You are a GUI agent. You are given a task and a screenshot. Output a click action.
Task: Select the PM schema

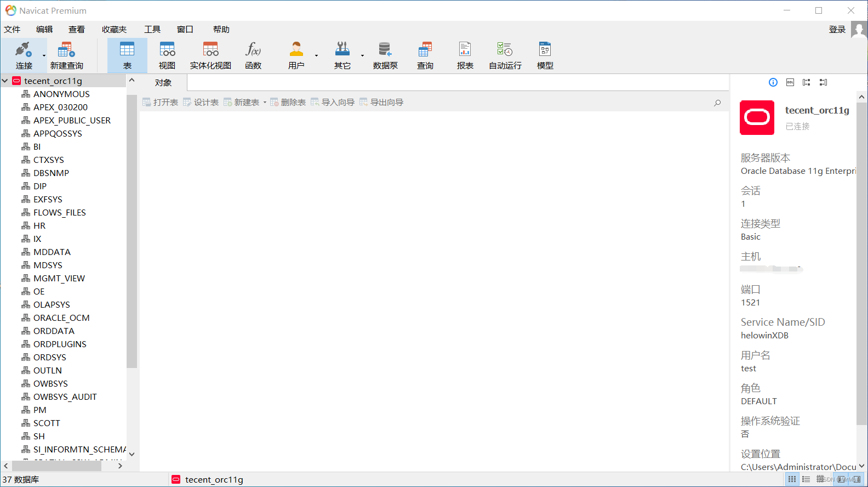coord(39,410)
